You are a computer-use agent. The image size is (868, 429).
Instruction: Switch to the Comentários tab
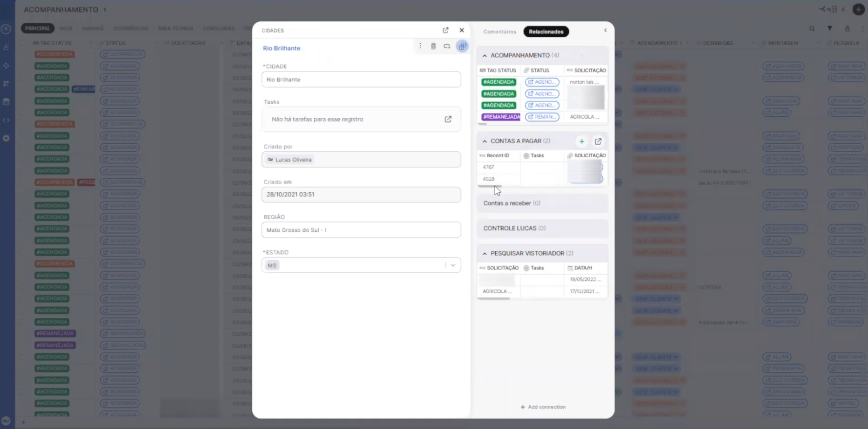coord(499,32)
